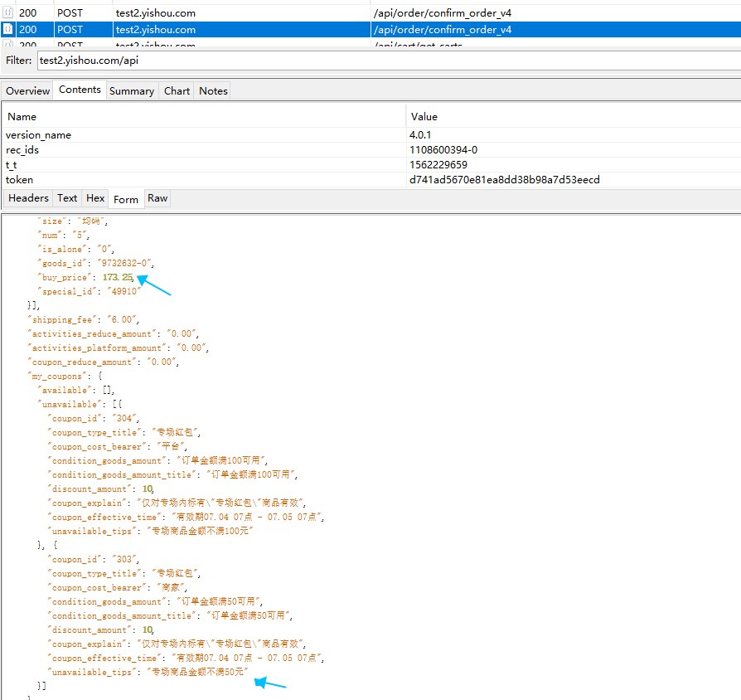
Task: Select the highlighted confirm_order_v4 request path
Action: pyautogui.click(x=443, y=29)
